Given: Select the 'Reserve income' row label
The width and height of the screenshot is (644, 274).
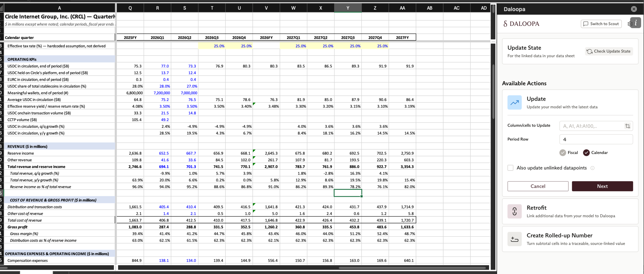Looking at the screenshot, I should coord(21,153).
